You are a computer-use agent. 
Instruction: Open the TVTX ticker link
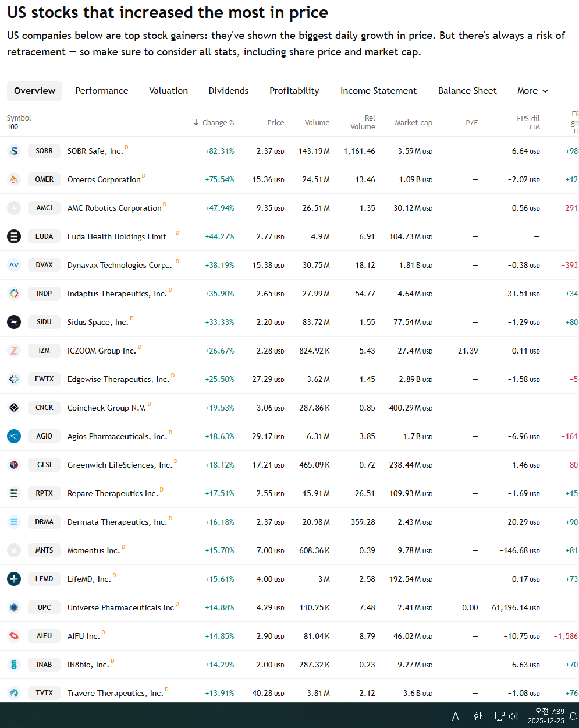pos(44,693)
